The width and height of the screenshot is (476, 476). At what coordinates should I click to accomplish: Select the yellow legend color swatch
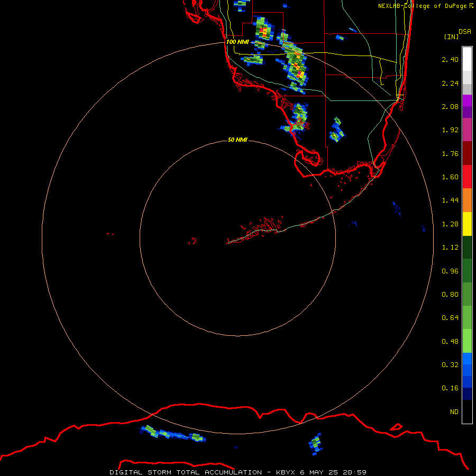pyautogui.click(x=467, y=224)
